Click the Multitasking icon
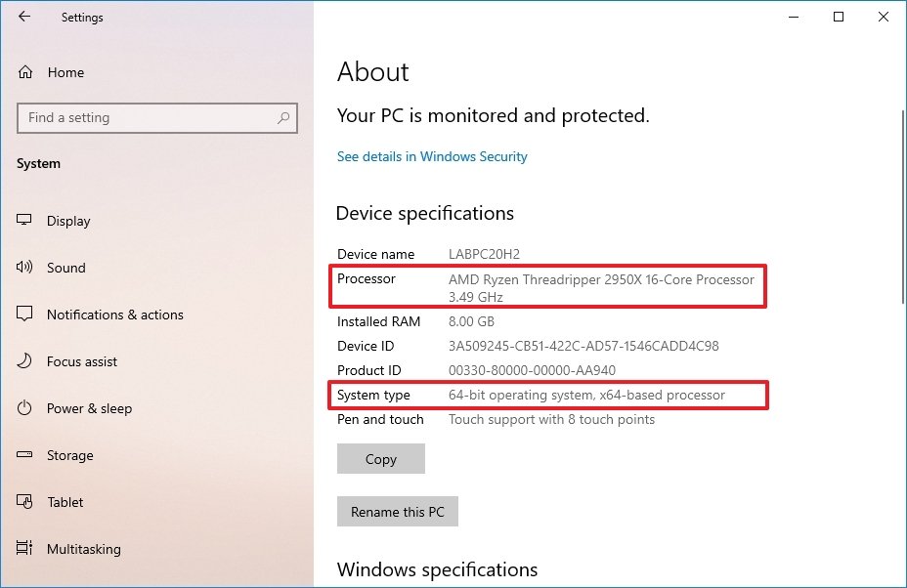Viewport: 907px width, 588px height. pos(23,549)
